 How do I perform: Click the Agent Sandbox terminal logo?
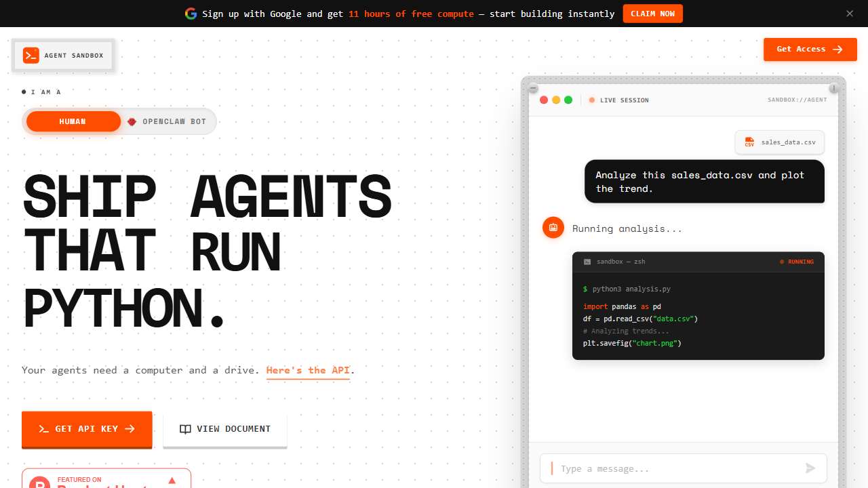[31, 55]
